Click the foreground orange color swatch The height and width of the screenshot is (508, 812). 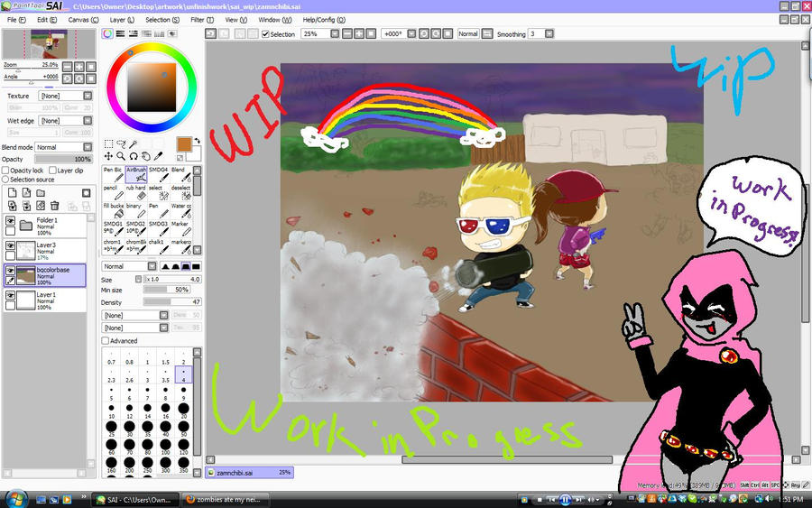[184, 144]
